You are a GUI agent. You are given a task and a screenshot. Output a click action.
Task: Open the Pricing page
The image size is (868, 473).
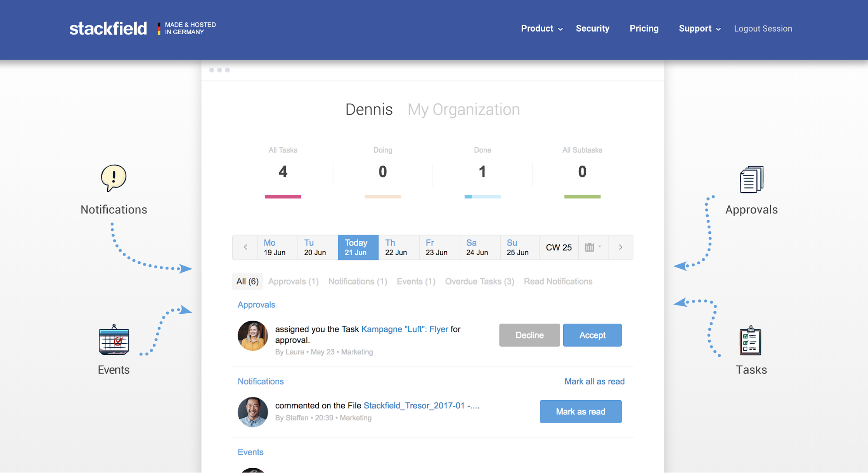pos(644,29)
